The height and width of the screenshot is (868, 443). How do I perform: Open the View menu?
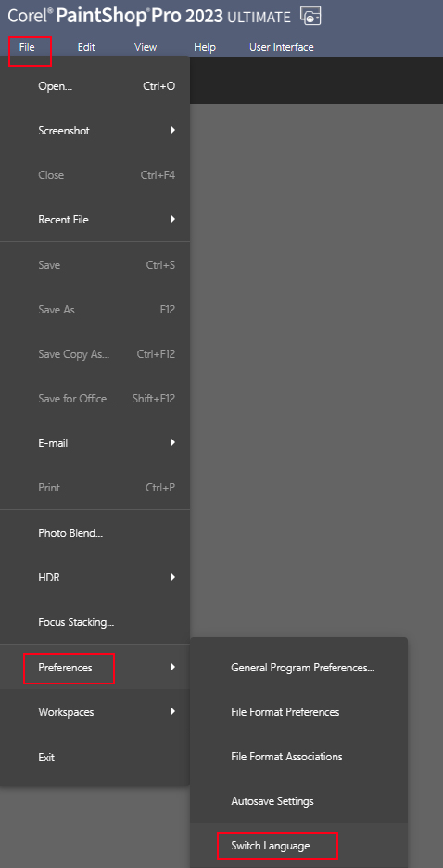click(x=146, y=47)
